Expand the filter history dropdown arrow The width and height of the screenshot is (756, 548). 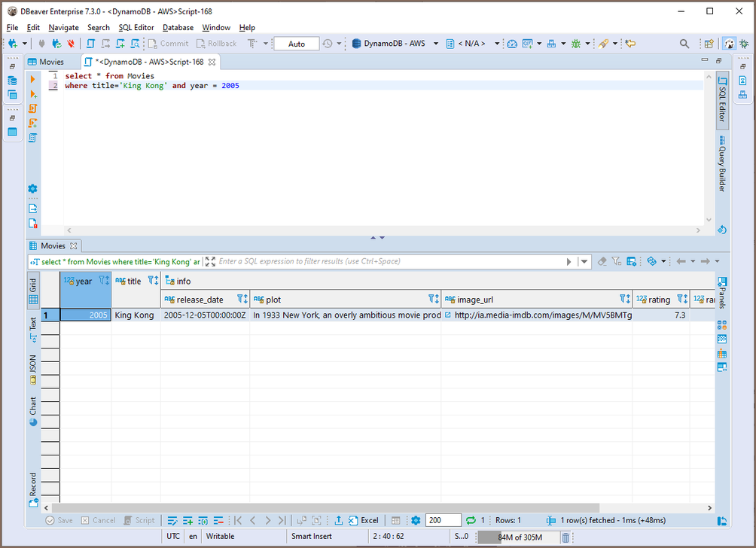coord(584,262)
